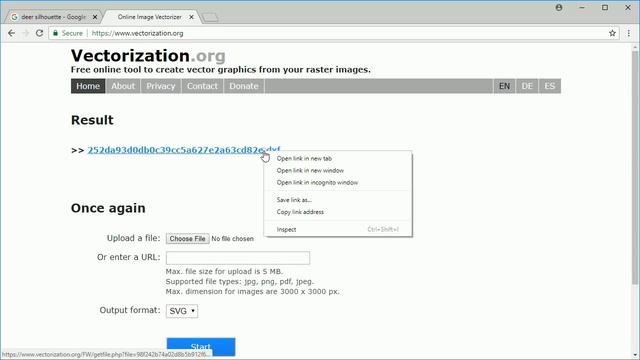640x360 pixels.
Task: Switch site language to EN
Action: (504, 86)
